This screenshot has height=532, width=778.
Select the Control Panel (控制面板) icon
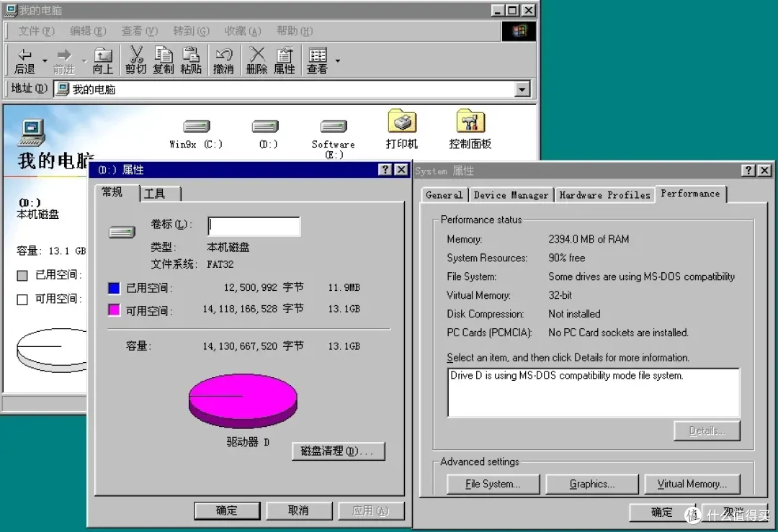coord(470,121)
